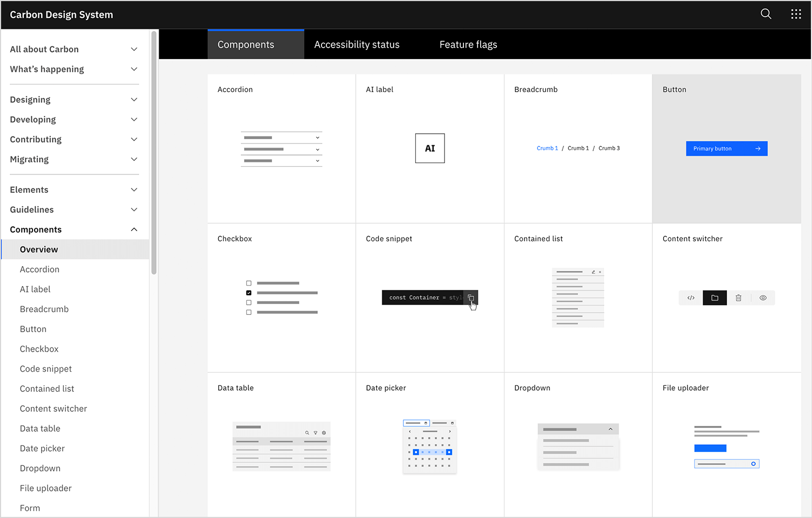Viewport: 812px width, 518px height.
Task: Open Accordion in the sidebar
Action: [40, 269]
